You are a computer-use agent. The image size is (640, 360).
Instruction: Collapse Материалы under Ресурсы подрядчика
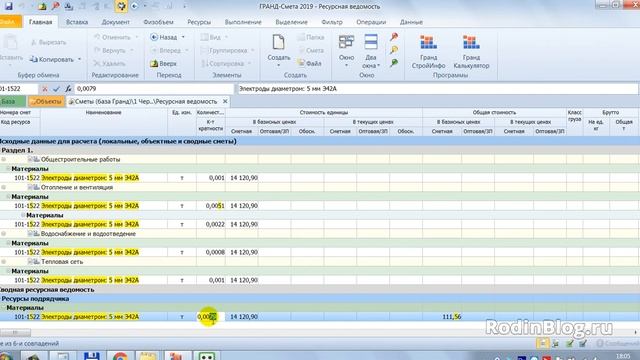pos(3,308)
